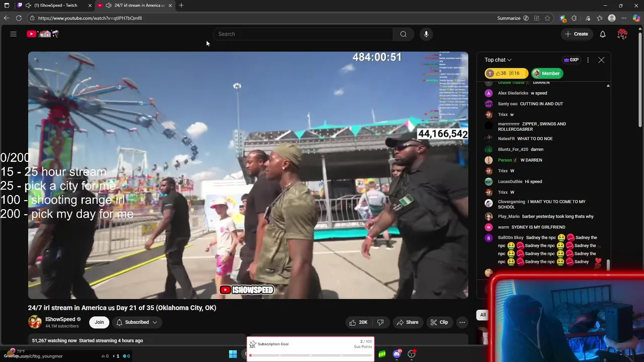Launch Copilot in Edge toolbar
644x362 pixels.
pos(636,18)
